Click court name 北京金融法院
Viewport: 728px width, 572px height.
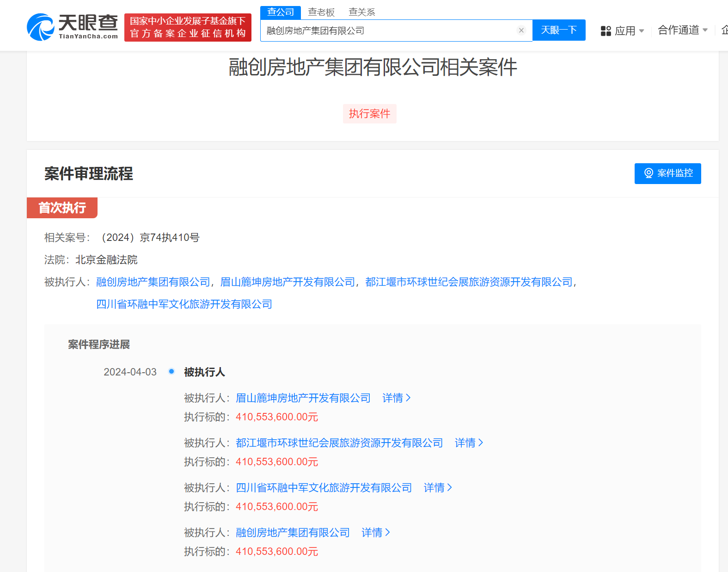tap(106, 260)
